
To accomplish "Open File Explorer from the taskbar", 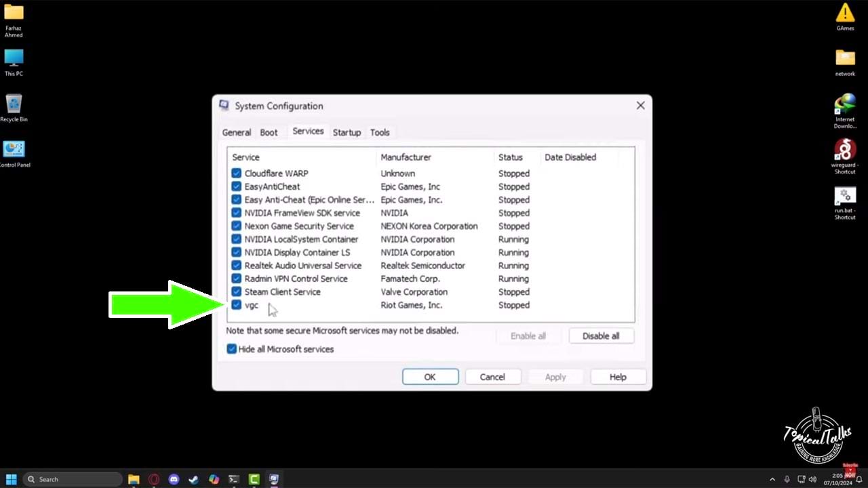I will point(134,479).
